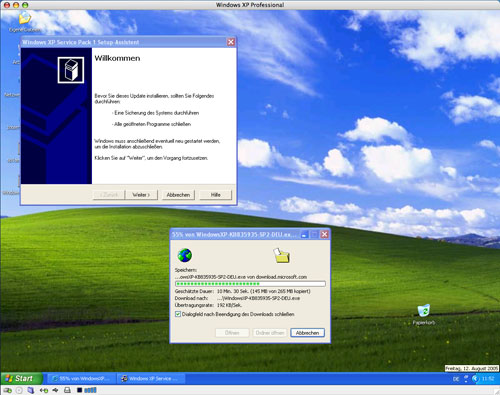Click Abbrechen in the Service Pack setup wizard
Screen dimensions: 500x395
tap(178, 195)
